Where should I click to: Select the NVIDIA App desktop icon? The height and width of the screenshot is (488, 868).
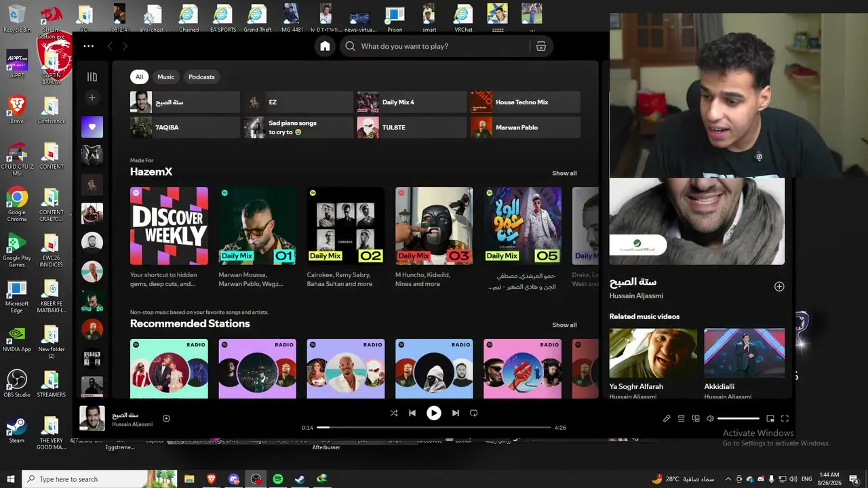(x=17, y=339)
